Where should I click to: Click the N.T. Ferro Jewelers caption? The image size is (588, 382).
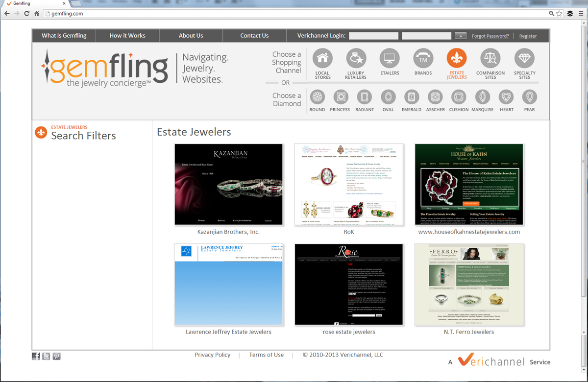coord(469,332)
